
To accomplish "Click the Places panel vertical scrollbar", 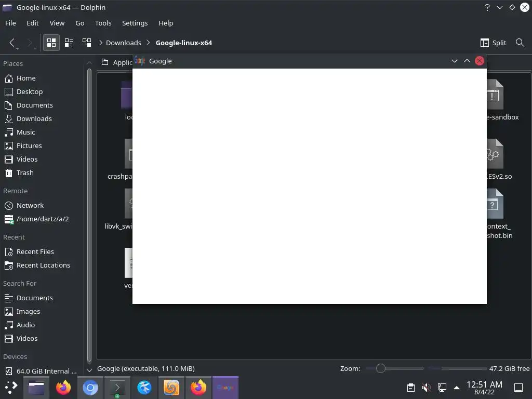I will pos(89,216).
